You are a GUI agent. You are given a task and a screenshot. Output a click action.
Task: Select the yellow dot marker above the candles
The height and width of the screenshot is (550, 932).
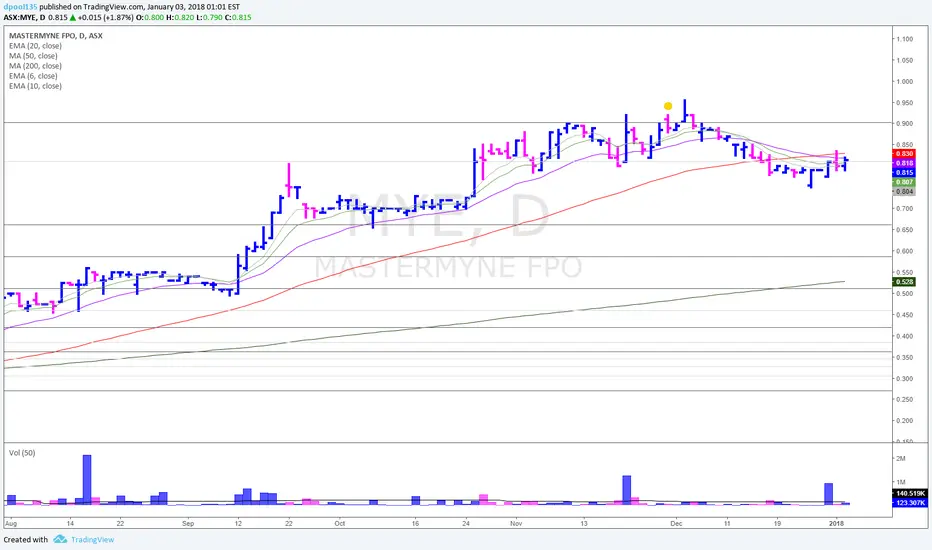[668, 106]
